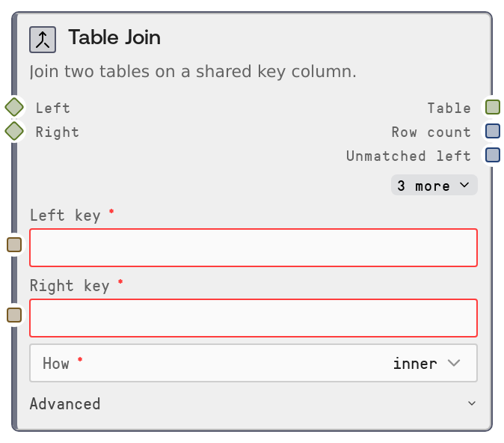Click the Right input label
The image size is (504, 443).
tap(57, 132)
